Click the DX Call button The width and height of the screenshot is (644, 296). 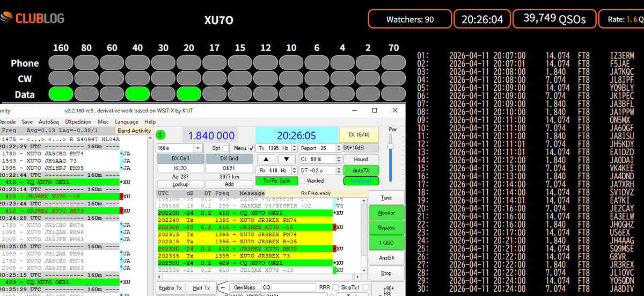[x=180, y=158]
